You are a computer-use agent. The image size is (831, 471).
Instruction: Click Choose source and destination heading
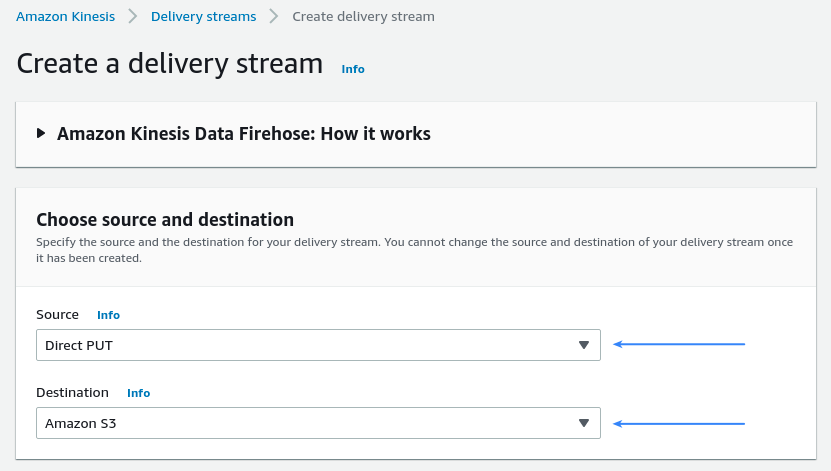165,219
